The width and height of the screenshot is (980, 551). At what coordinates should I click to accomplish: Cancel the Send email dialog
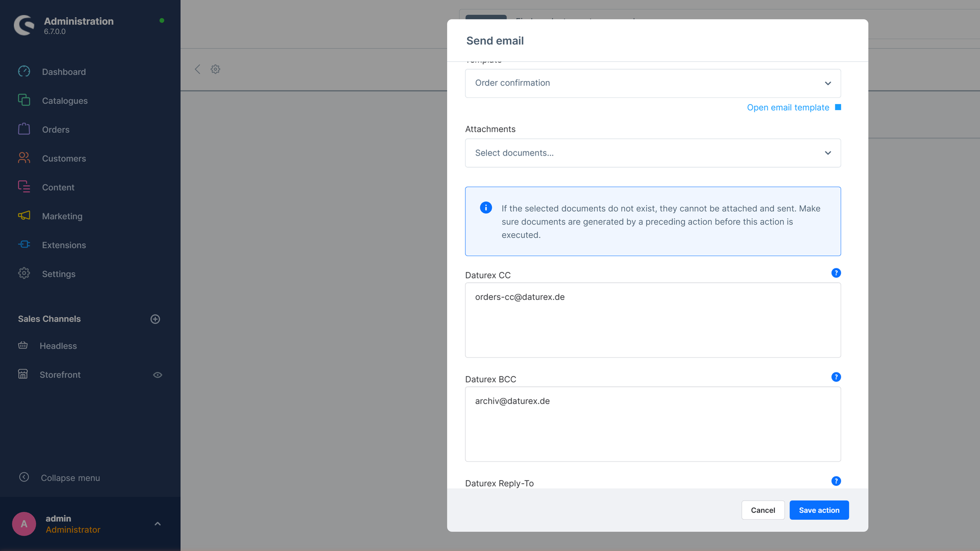click(x=763, y=510)
